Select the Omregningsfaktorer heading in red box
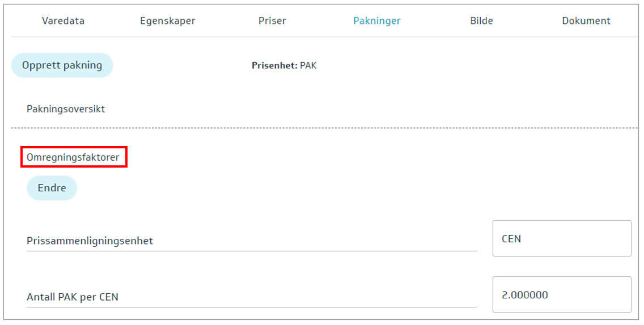 [73, 157]
